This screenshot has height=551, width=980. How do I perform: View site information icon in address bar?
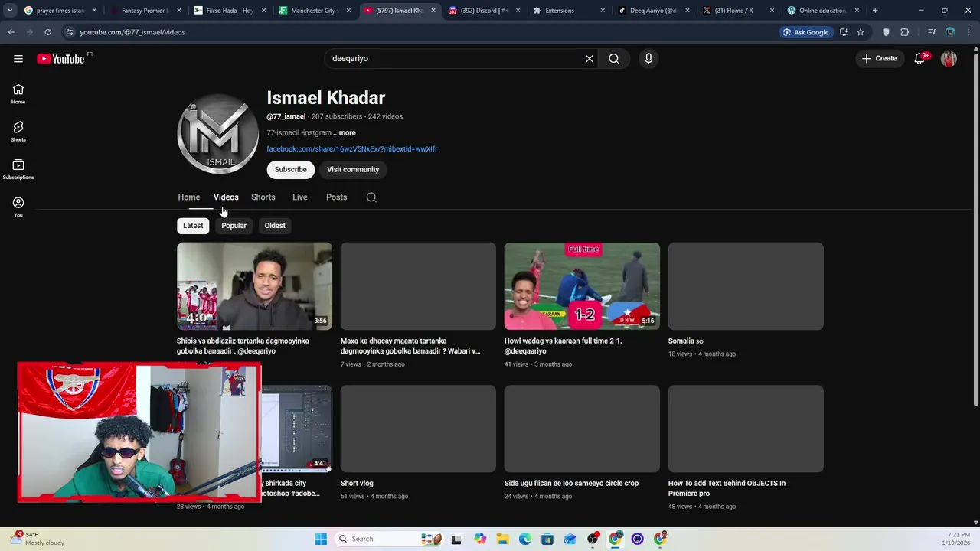point(70,32)
